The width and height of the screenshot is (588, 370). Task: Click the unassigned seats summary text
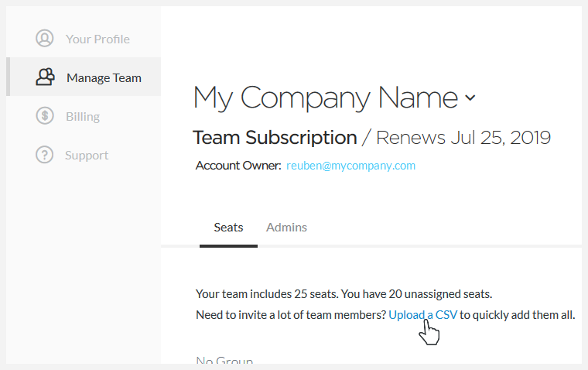pyautogui.click(x=344, y=294)
